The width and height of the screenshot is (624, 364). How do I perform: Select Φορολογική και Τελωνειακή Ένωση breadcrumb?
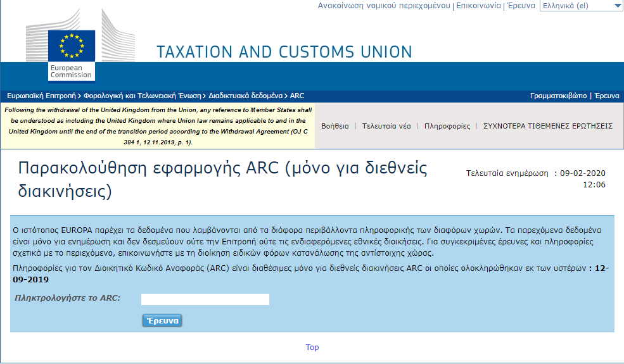[141, 96]
